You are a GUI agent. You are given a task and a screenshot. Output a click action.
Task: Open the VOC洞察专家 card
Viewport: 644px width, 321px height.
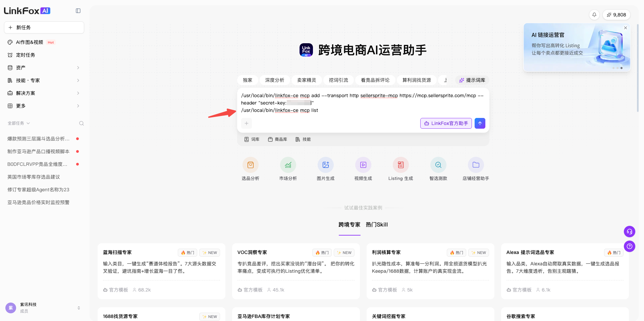pos(296,271)
